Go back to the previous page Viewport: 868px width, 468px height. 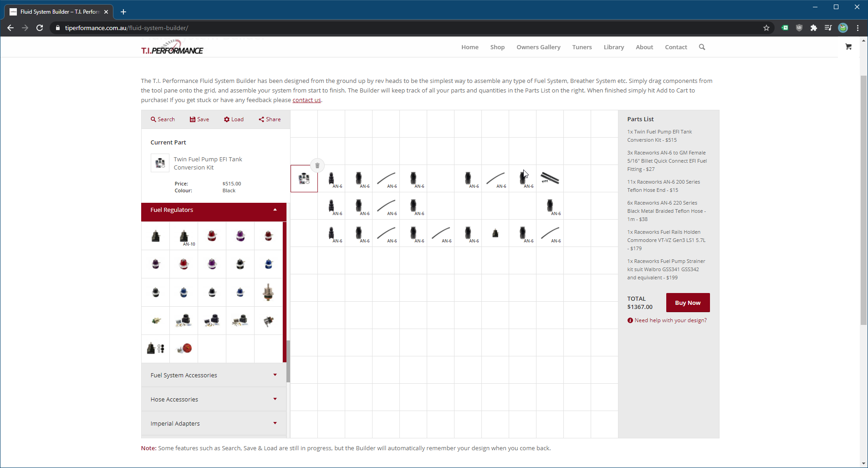pos(10,28)
